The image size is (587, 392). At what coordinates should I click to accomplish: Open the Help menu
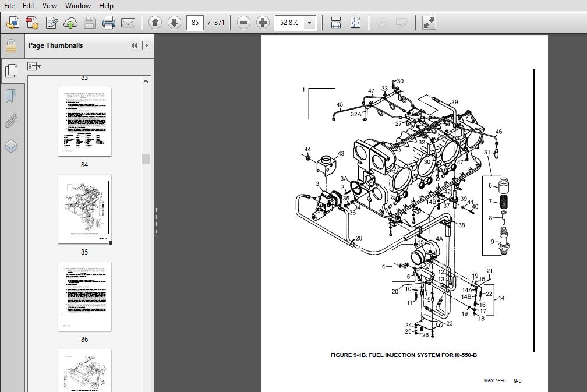[106, 6]
